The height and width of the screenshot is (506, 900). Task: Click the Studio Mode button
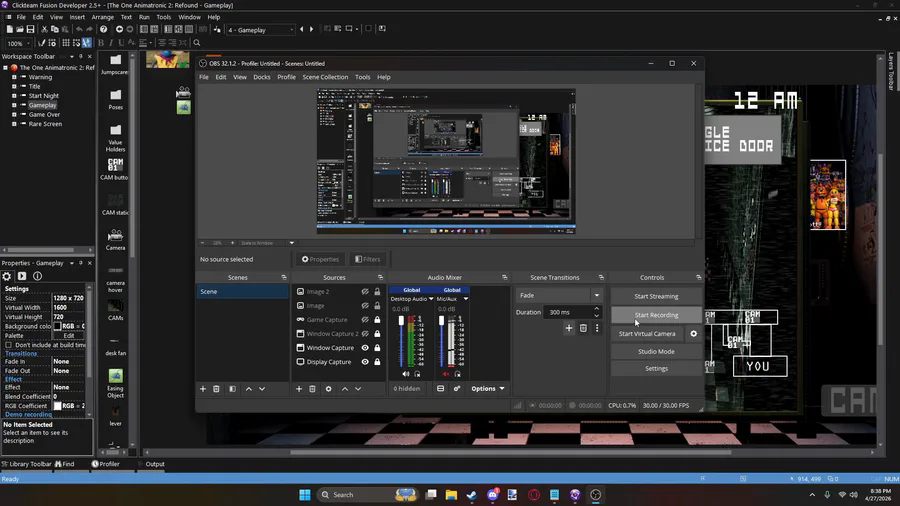tap(656, 352)
